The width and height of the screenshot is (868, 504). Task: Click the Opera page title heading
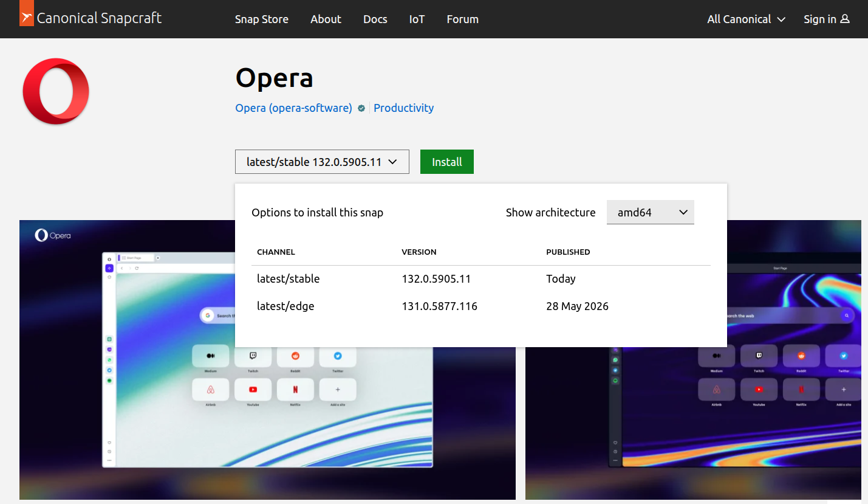tap(274, 78)
